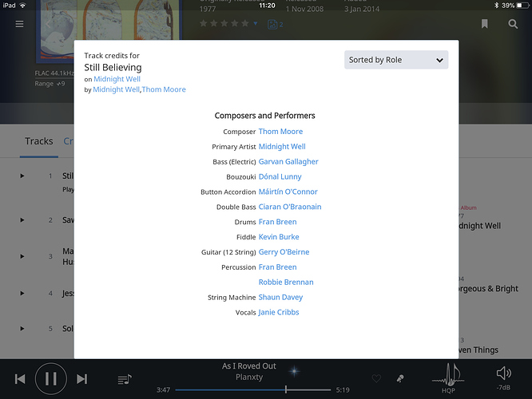Switch to the Credits tab
Viewport: 532px width, 399px height.
(69, 141)
